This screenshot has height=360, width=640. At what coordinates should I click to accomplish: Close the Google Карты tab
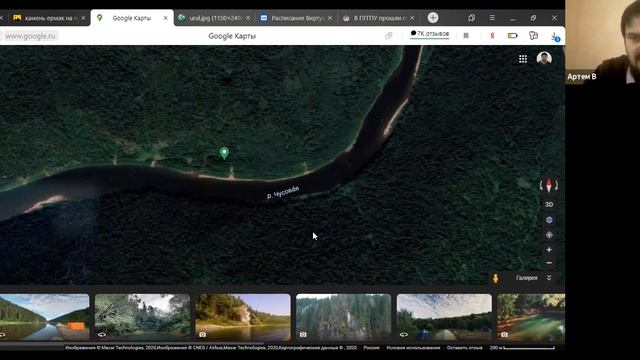tap(165, 18)
